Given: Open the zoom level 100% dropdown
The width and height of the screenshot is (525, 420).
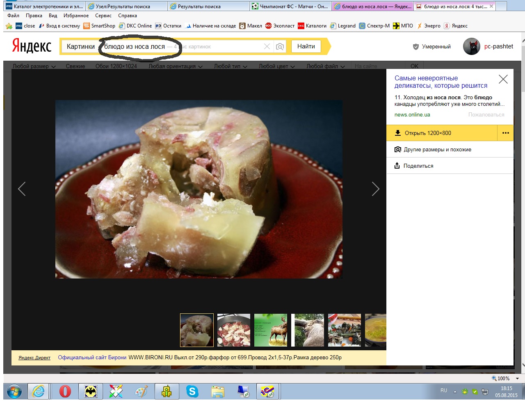Looking at the screenshot, I should [517, 379].
